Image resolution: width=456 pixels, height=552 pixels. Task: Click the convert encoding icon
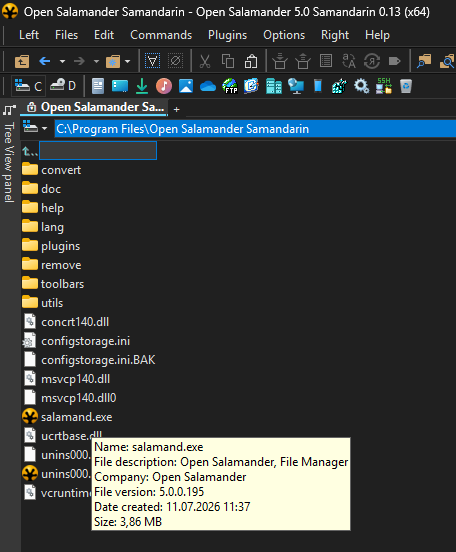coord(372,61)
